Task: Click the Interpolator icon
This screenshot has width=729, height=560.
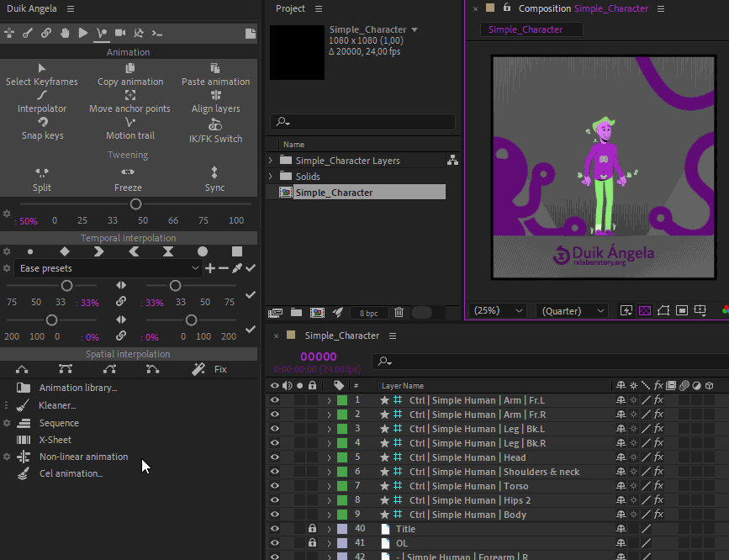Action: coord(42,96)
